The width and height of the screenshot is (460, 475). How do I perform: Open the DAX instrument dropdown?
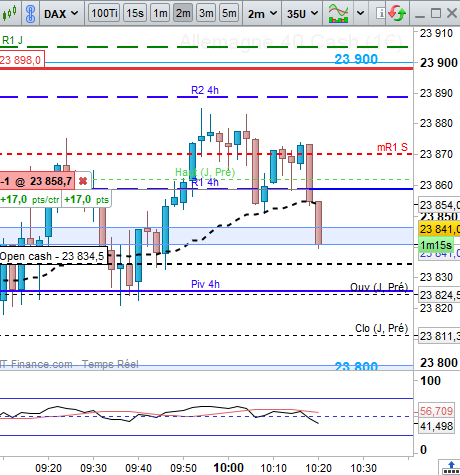pos(61,14)
